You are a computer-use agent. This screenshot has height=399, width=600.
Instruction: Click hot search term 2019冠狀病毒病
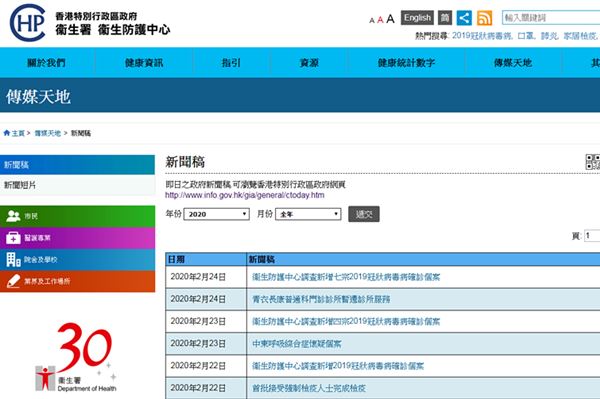(481, 36)
